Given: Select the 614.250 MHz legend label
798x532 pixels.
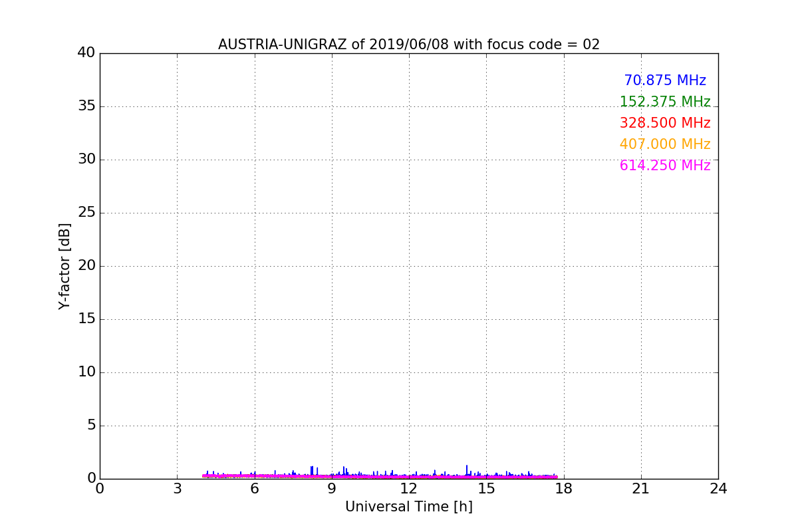Looking at the screenshot, I should 665,166.
